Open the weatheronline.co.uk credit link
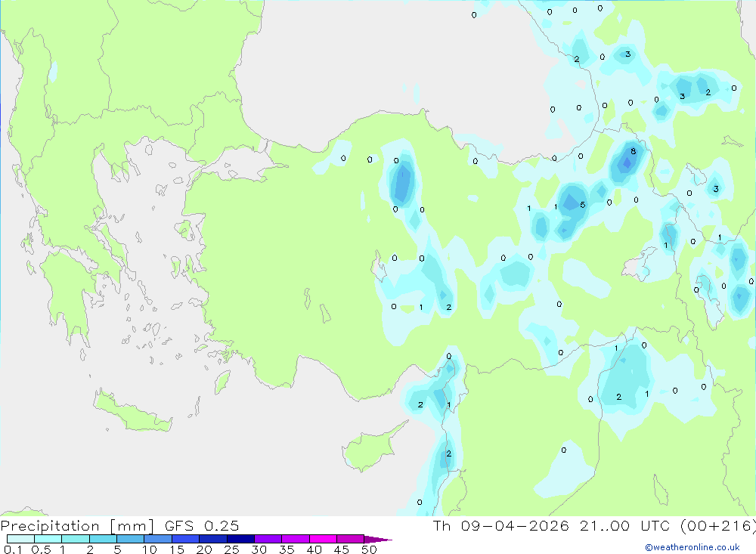The height and width of the screenshot is (554, 756). [x=692, y=547]
